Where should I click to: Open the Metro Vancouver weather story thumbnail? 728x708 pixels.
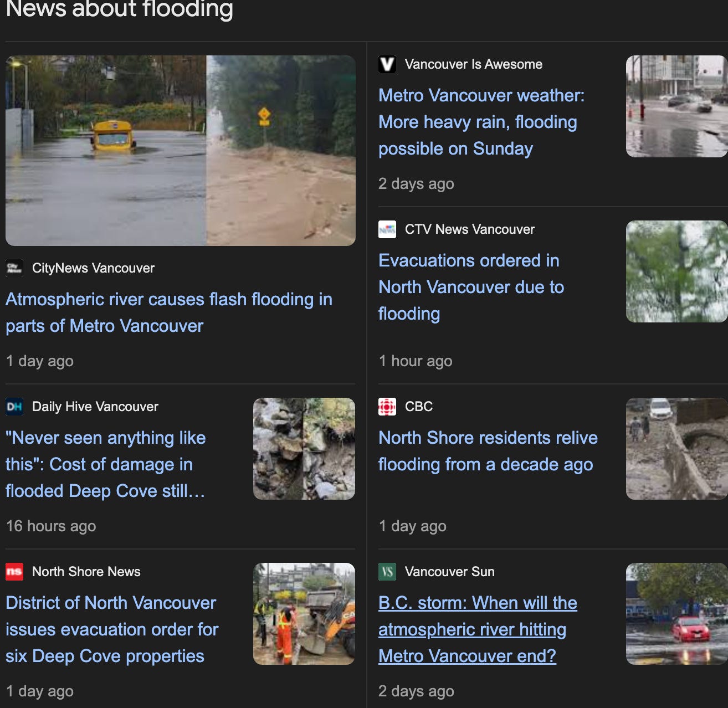click(677, 106)
